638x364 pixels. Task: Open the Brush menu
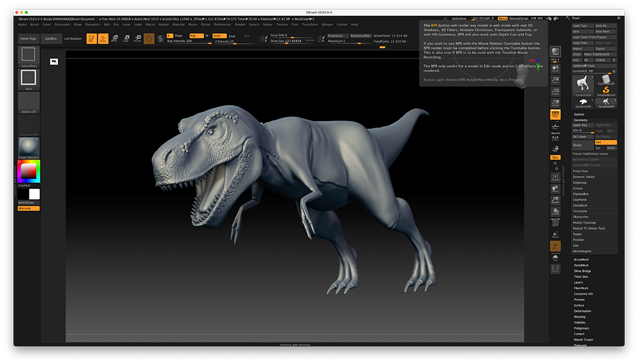tap(35, 24)
